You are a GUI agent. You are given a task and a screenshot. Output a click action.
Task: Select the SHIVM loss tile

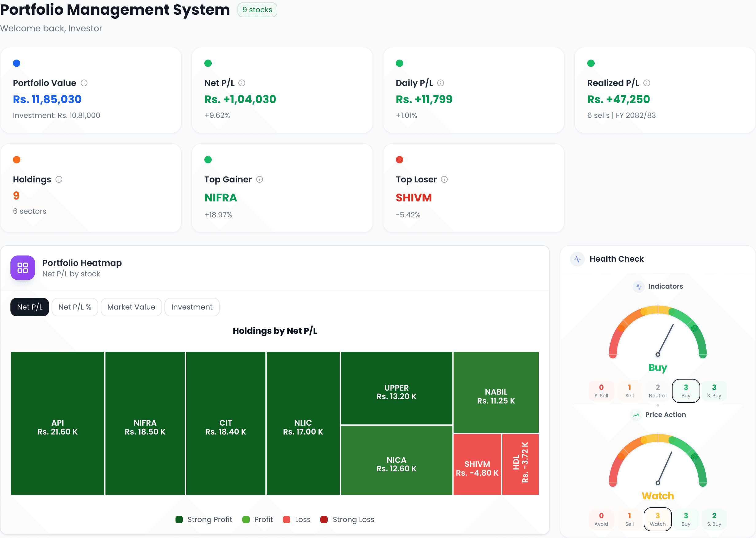tap(477, 465)
